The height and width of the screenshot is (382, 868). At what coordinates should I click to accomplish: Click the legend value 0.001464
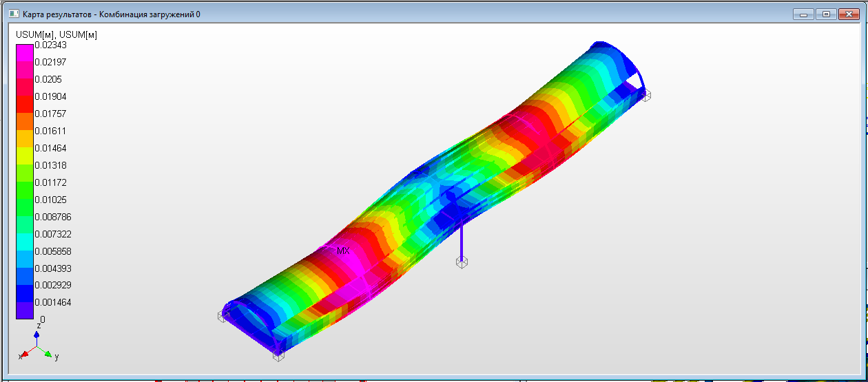point(53,302)
